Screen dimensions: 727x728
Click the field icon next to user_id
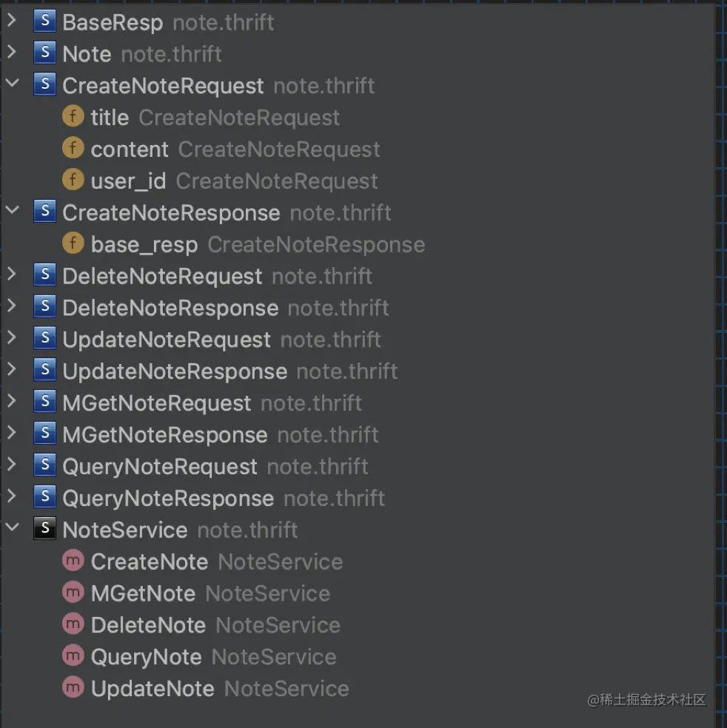pos(73,181)
